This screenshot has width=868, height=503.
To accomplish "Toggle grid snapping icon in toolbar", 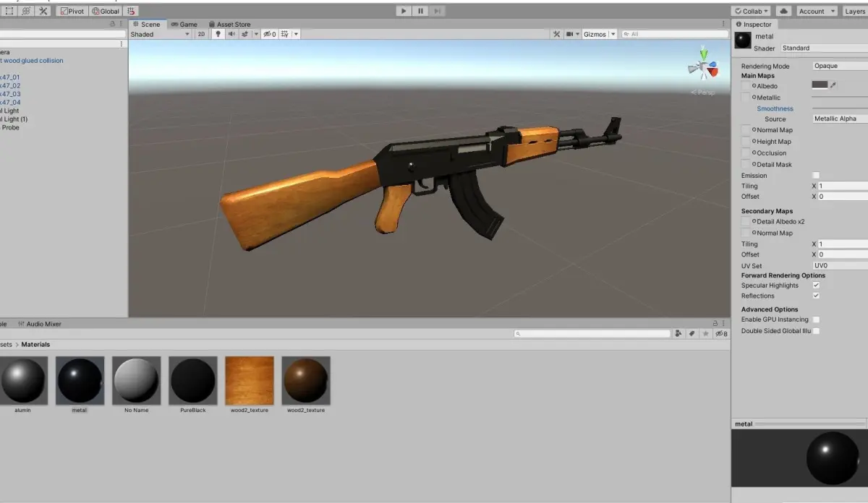I will coord(131,11).
